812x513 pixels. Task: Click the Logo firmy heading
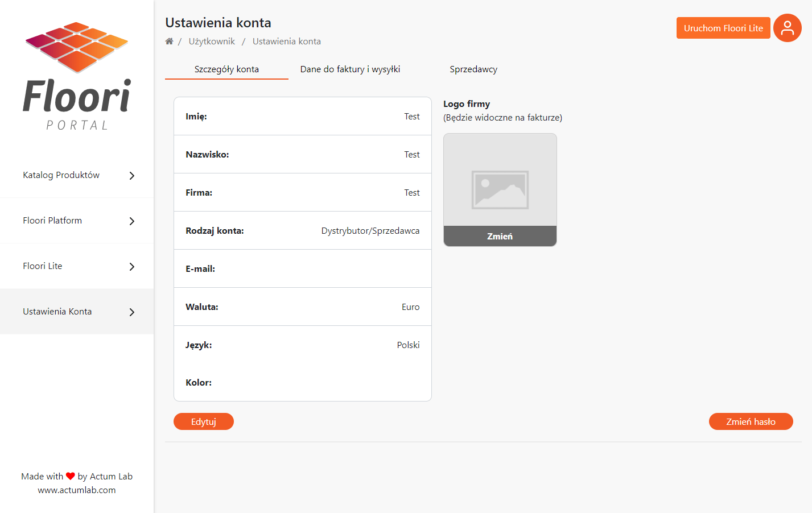click(x=467, y=104)
